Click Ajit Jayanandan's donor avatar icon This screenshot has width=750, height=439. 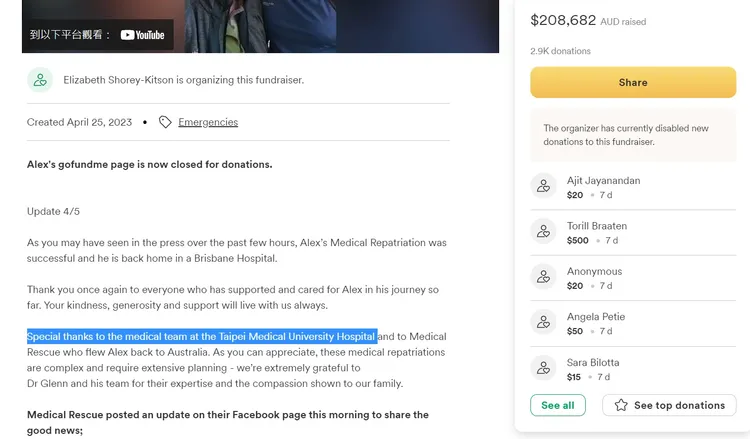pyautogui.click(x=543, y=186)
